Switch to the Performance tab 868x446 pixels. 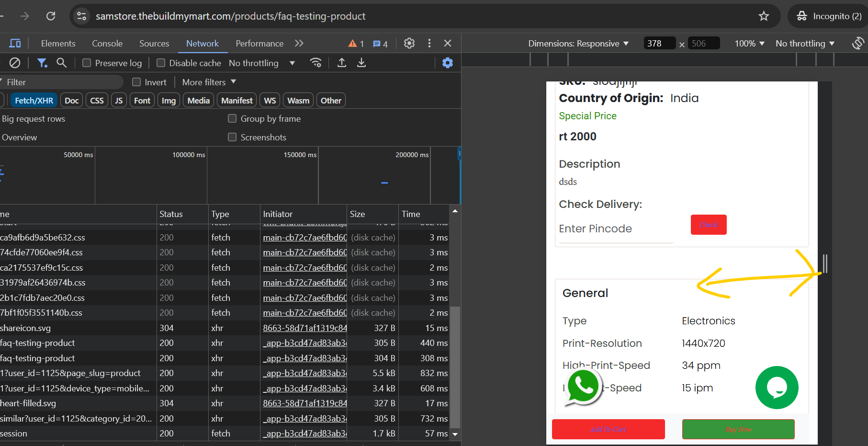[x=259, y=44]
